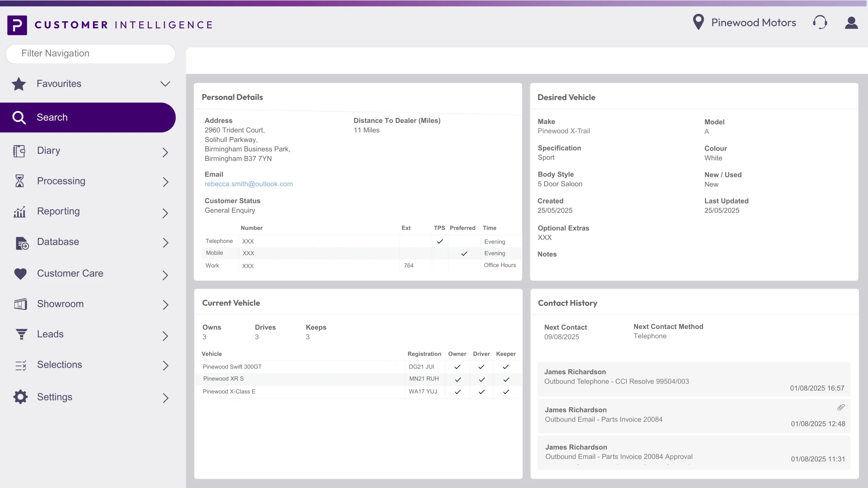Toggle Owner check for Pinewood Swift 300GT

pyautogui.click(x=457, y=367)
